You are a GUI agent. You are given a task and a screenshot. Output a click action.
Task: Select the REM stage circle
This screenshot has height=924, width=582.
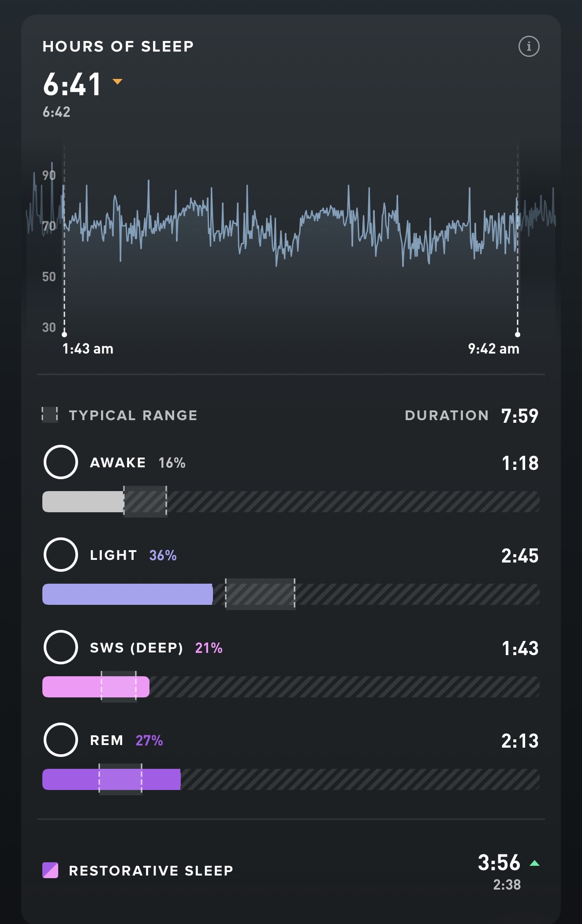61,740
